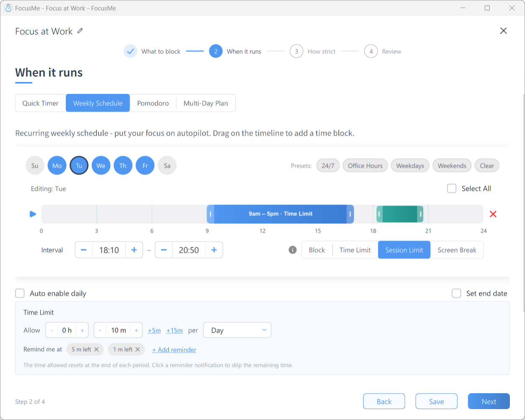
Task: Click the Add reminder link
Action: pyautogui.click(x=174, y=350)
